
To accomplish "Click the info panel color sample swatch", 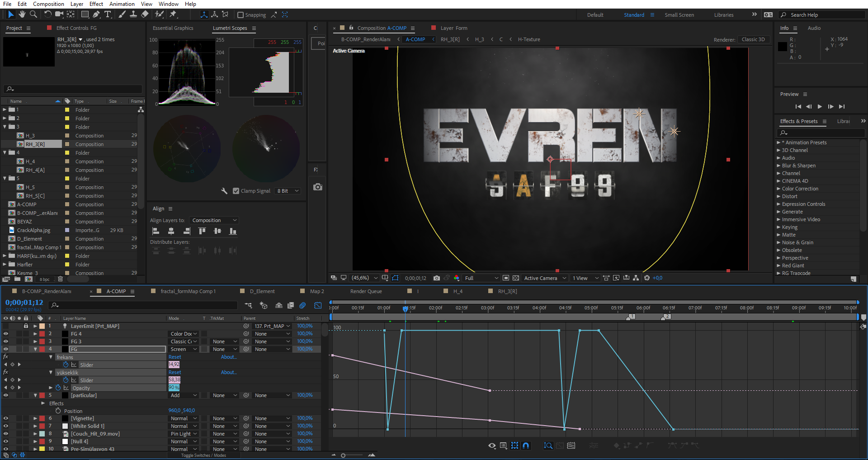I will [x=783, y=47].
